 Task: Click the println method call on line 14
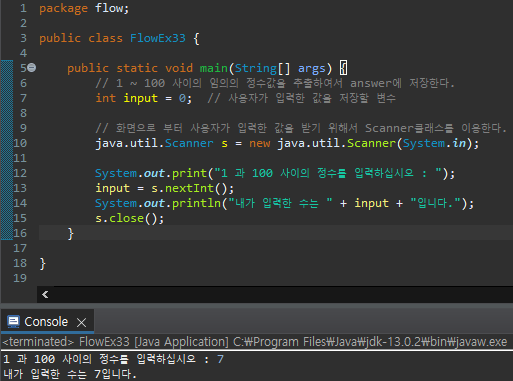point(196,203)
